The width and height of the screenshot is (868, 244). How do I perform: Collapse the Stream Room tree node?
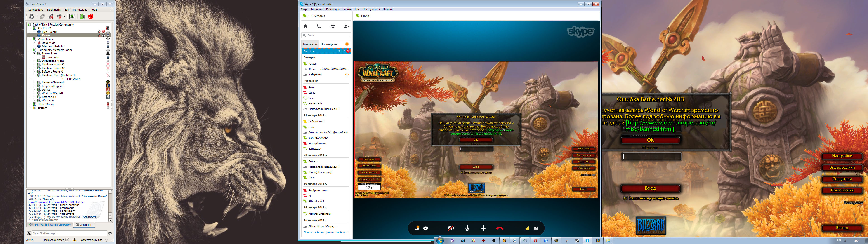click(x=34, y=54)
